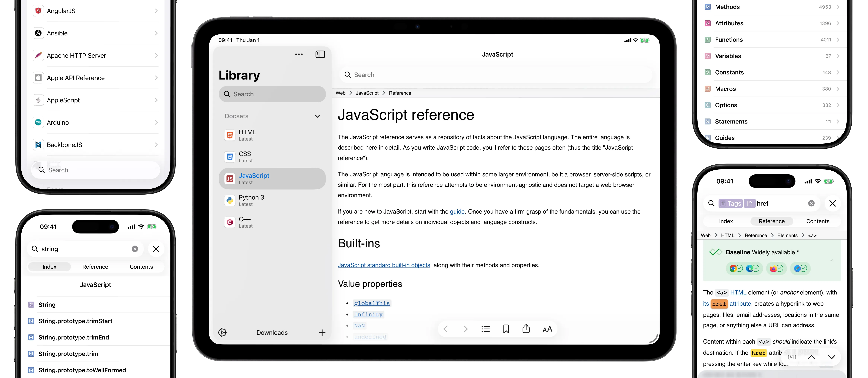Follow the guide hyperlink

point(457,211)
